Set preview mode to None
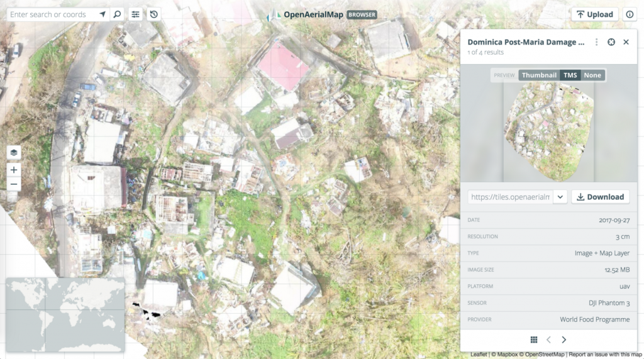 592,75
